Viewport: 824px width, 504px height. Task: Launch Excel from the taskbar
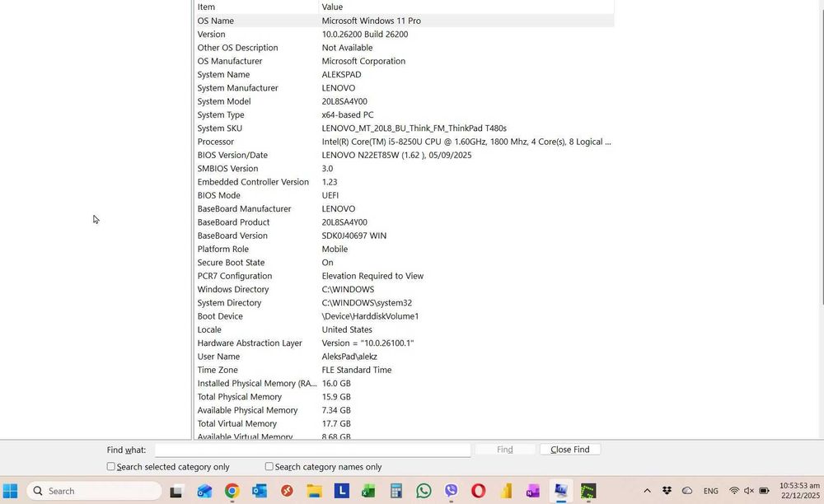pyautogui.click(x=368, y=491)
